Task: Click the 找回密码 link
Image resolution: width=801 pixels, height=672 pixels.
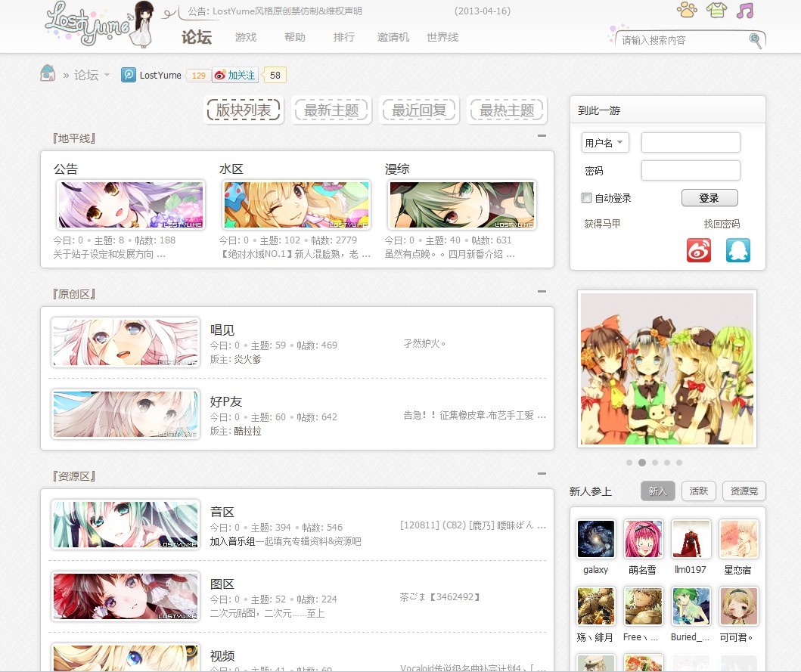Action: click(722, 224)
